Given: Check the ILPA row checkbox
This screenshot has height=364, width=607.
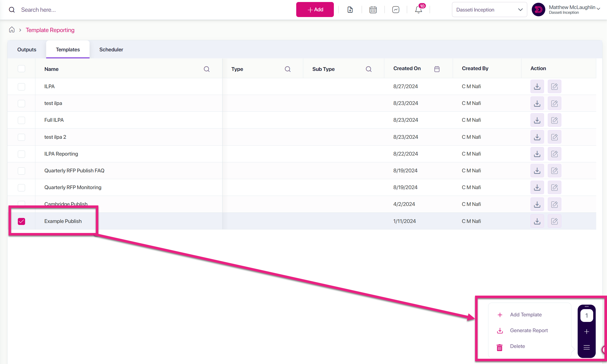Looking at the screenshot, I should (x=22, y=87).
